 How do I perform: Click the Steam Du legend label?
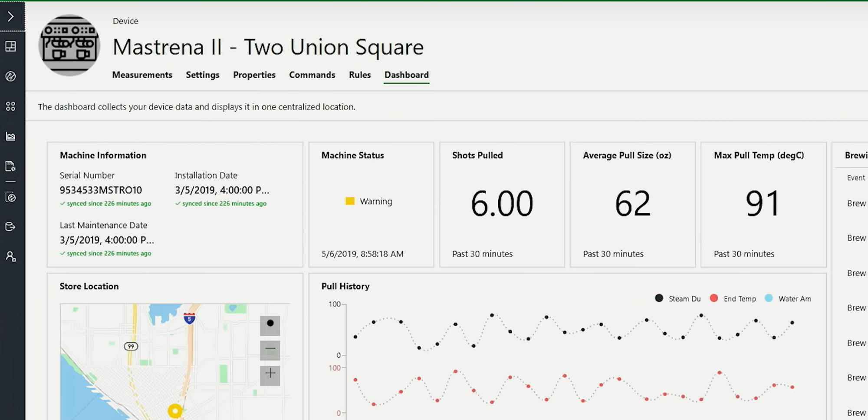684,299
